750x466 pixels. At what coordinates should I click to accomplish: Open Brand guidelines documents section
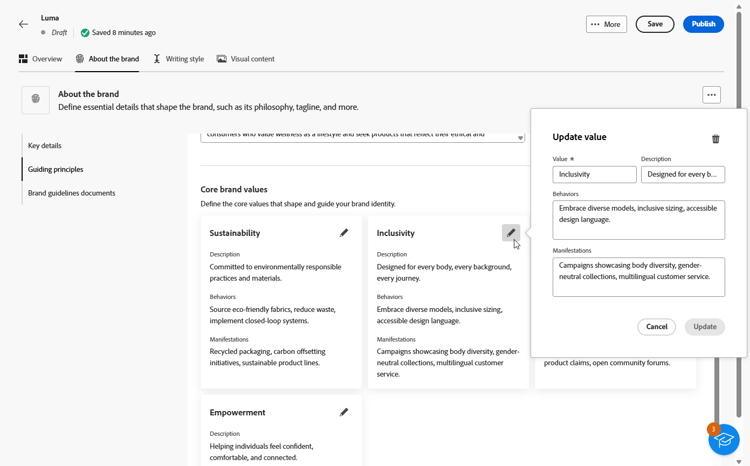coord(71,193)
